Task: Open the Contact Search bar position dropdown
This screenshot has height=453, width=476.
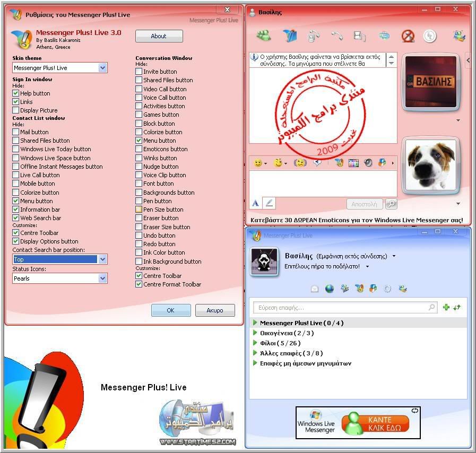Action: (102, 259)
